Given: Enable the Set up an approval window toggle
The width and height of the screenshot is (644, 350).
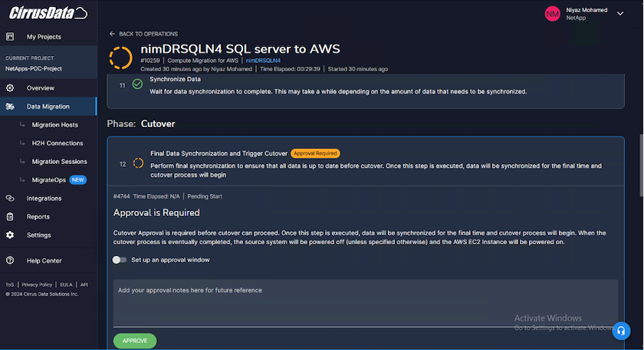Looking at the screenshot, I should (x=120, y=260).
